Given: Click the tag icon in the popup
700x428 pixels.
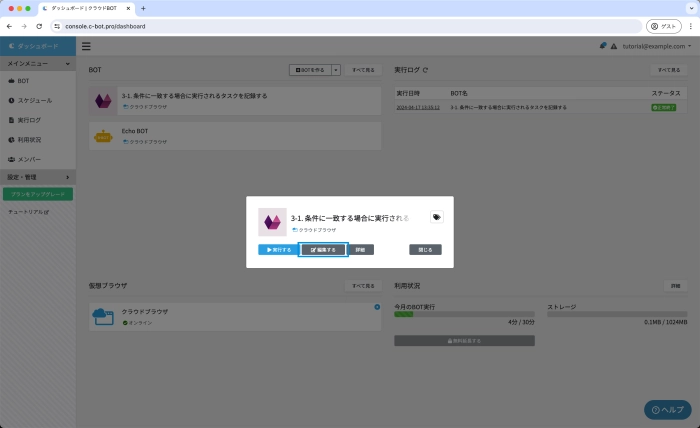Looking at the screenshot, I should 436,216.
